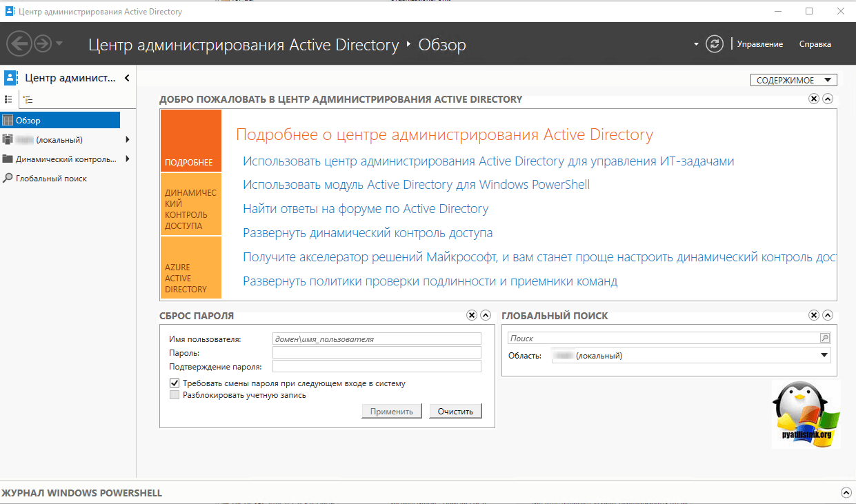Open the Область scope dropdown
856x504 pixels.
point(824,356)
